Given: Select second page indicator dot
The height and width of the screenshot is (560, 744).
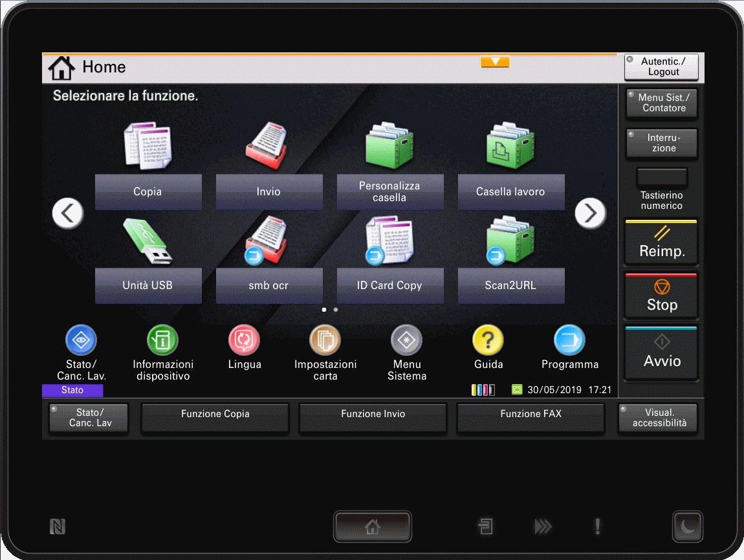Looking at the screenshot, I should 336,310.
